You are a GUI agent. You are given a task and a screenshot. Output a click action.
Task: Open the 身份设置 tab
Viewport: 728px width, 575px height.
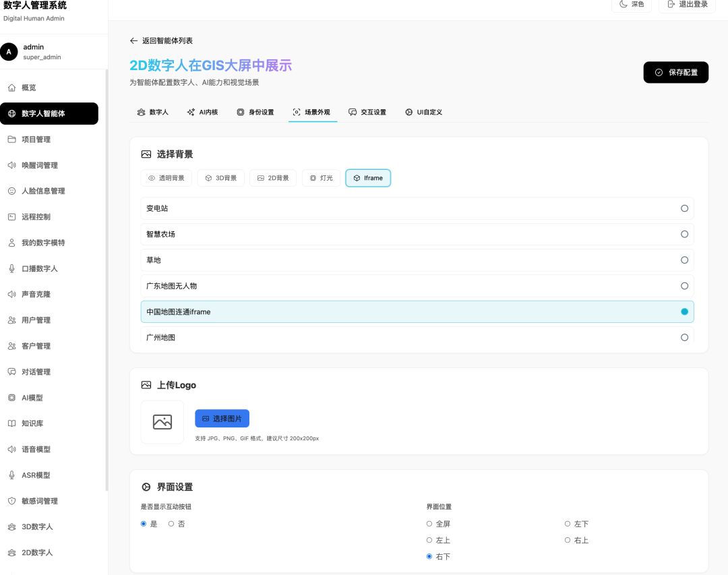[255, 113]
